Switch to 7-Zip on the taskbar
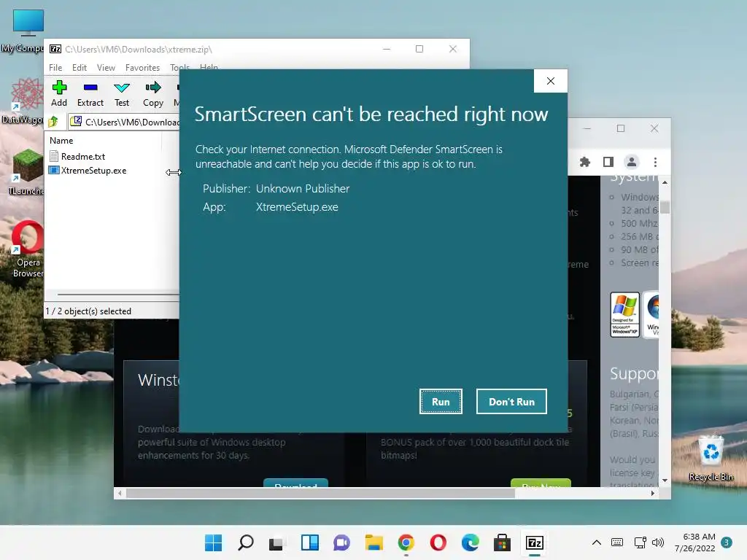 (535, 542)
